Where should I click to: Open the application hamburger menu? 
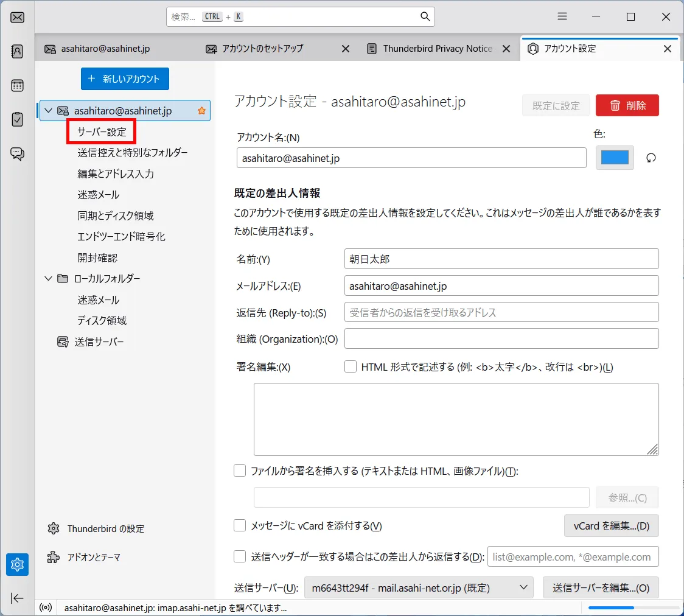tap(562, 16)
